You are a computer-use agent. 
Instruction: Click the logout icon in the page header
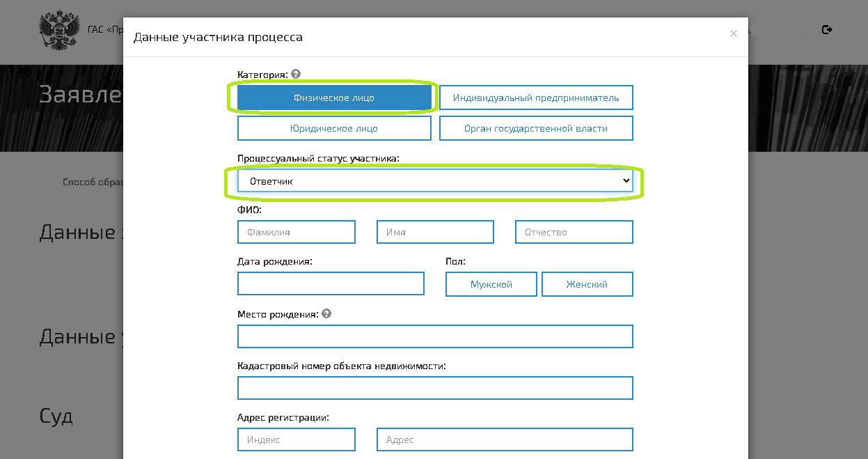pyautogui.click(x=827, y=29)
